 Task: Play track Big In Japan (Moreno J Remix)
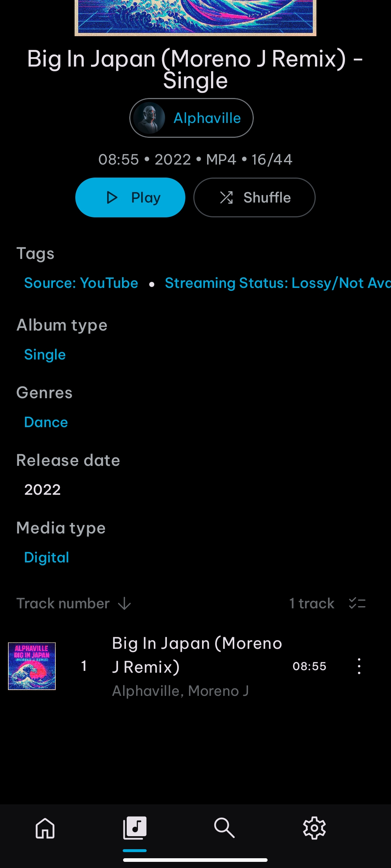pyautogui.click(x=197, y=655)
